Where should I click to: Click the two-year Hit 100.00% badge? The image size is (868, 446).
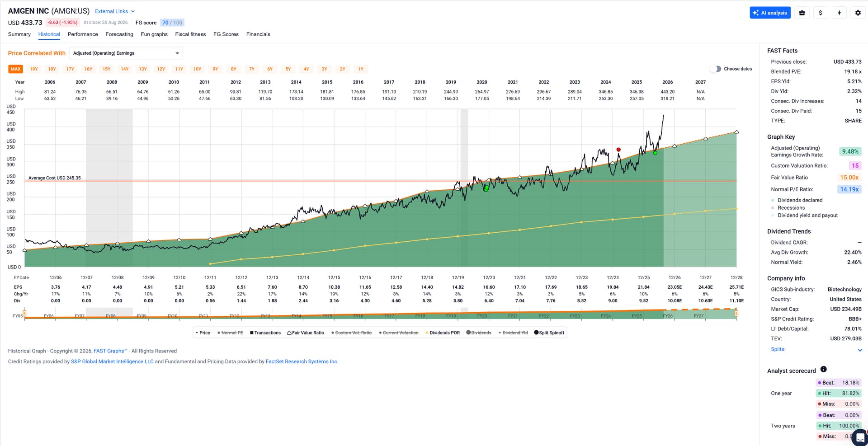[838, 426]
